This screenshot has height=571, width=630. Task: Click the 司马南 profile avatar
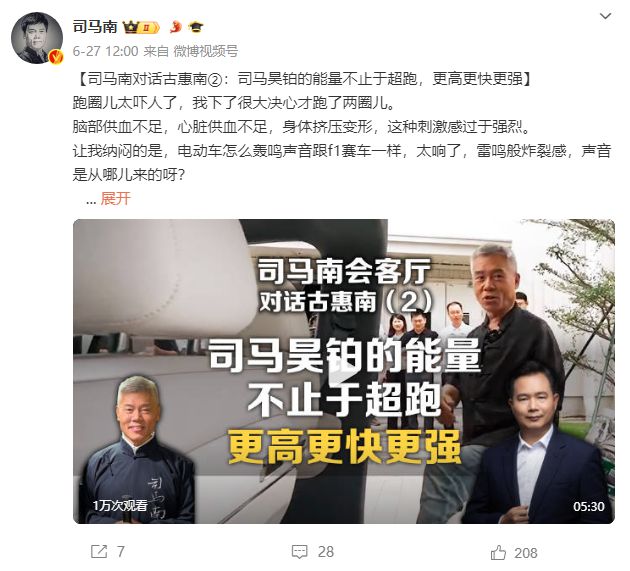coord(37,38)
